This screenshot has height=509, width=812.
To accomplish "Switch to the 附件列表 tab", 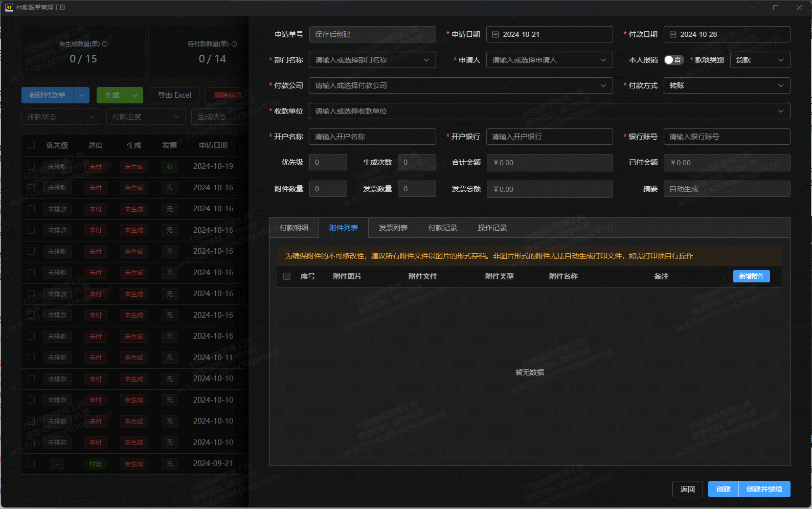I will click(x=344, y=228).
